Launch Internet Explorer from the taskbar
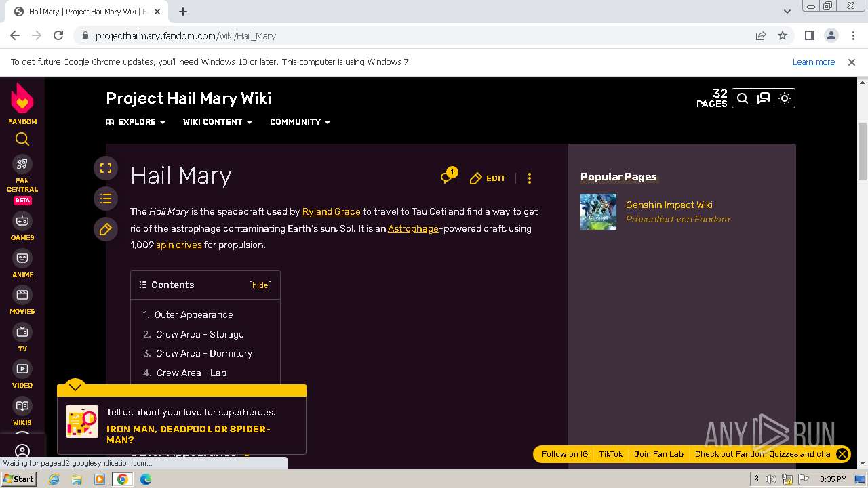868x488 pixels. coord(54,479)
